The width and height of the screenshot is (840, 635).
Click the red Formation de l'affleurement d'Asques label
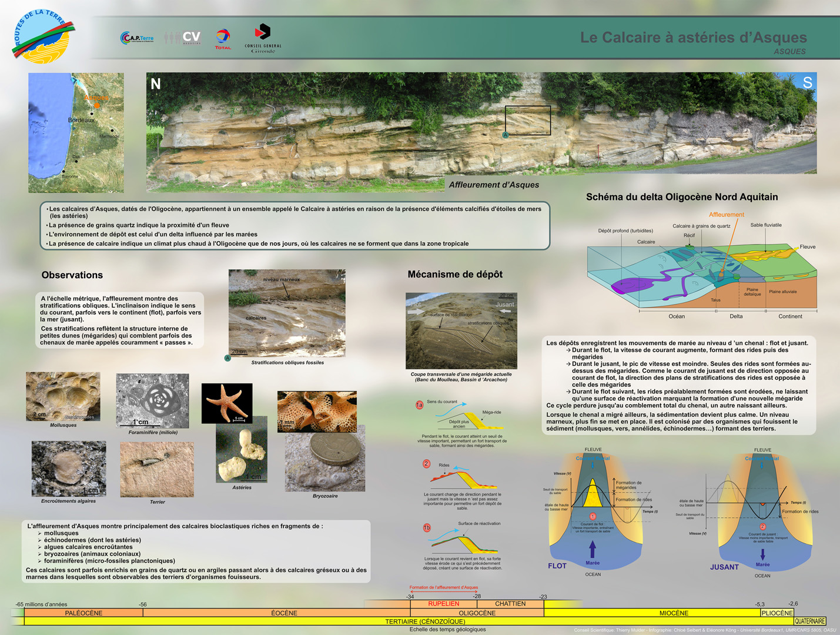(444, 587)
